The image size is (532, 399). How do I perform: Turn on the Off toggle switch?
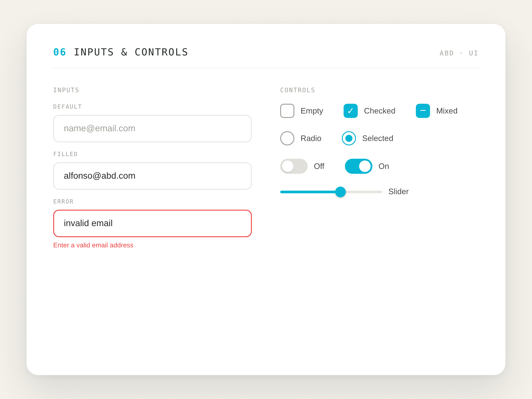tap(294, 166)
